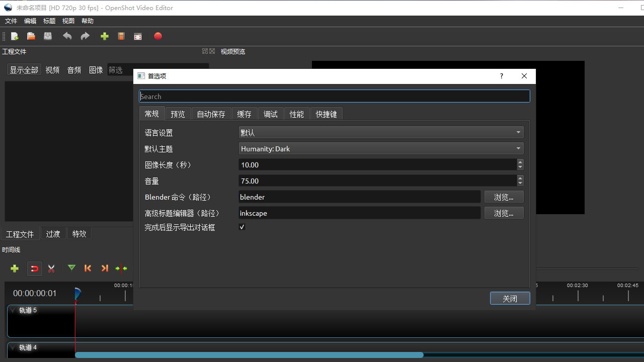
Task: Select the razor tool on the timeline
Action: click(51, 268)
